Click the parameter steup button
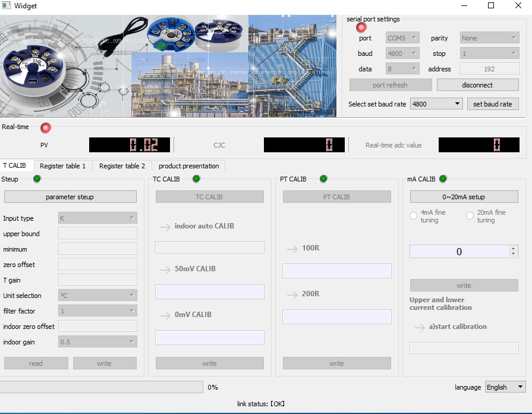The height and width of the screenshot is (414, 532). pyautogui.click(x=70, y=197)
